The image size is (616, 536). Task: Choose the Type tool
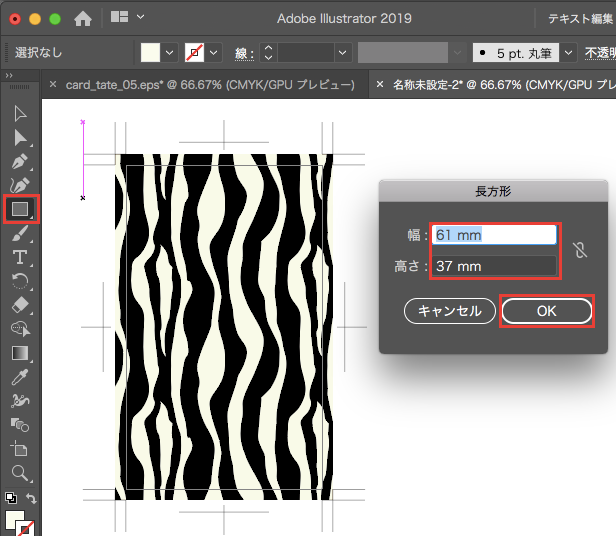click(20, 257)
